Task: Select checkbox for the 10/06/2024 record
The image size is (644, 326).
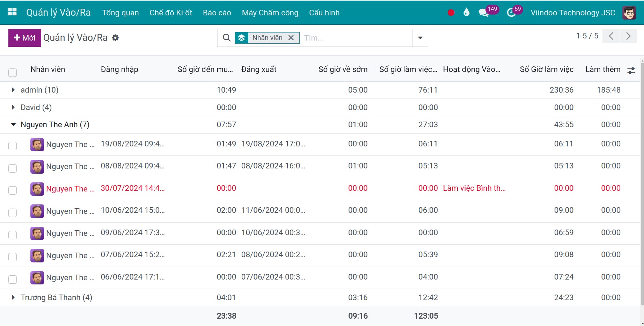Action: click(13, 212)
